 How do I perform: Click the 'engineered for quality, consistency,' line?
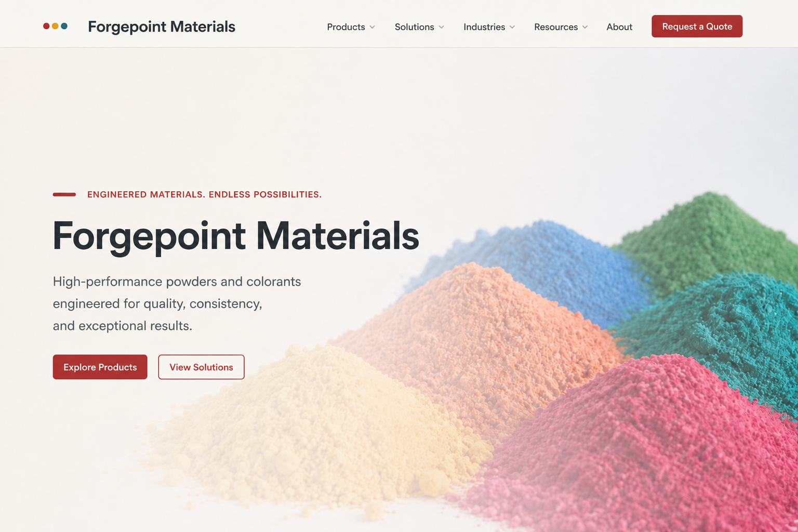pos(157,303)
